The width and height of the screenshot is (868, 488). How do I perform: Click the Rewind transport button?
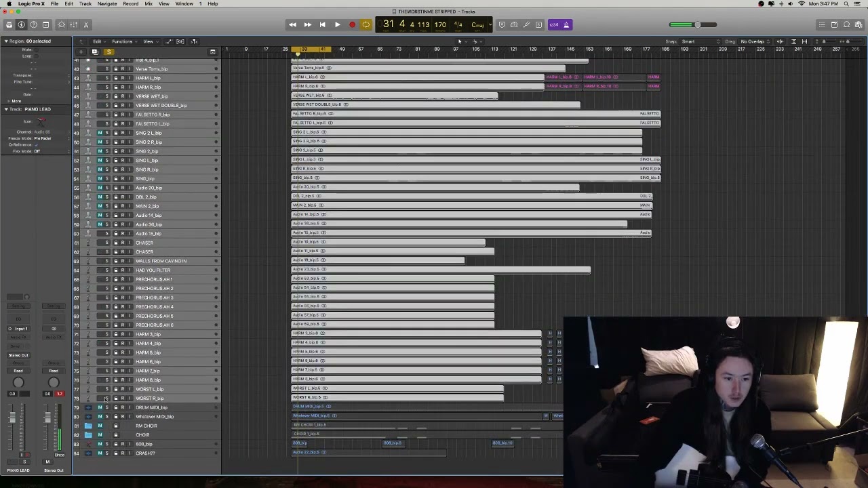pos(292,24)
